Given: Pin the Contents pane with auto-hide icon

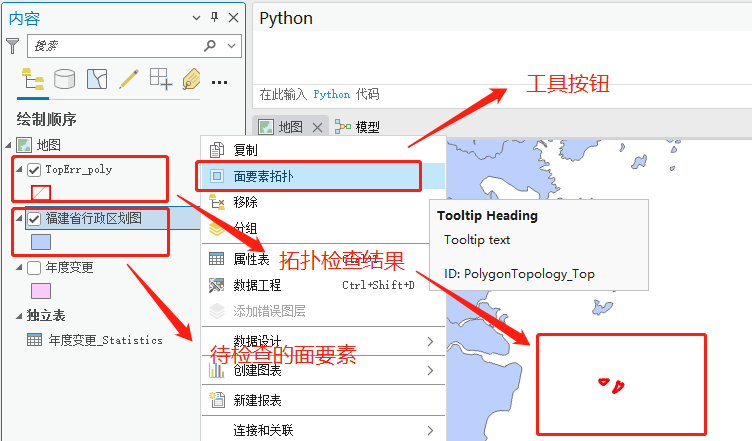Looking at the screenshot, I should (214, 18).
